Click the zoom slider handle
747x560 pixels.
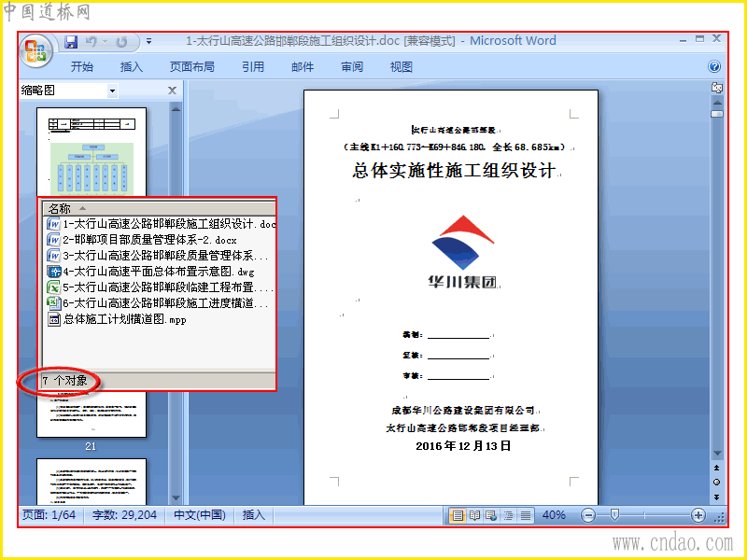click(x=614, y=515)
